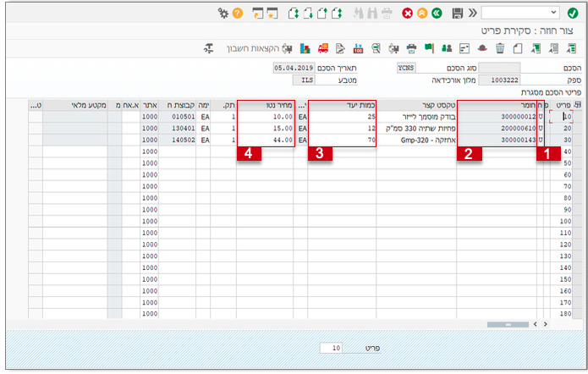Click the trash can Delete icon
588x374 pixels.
click(500, 48)
